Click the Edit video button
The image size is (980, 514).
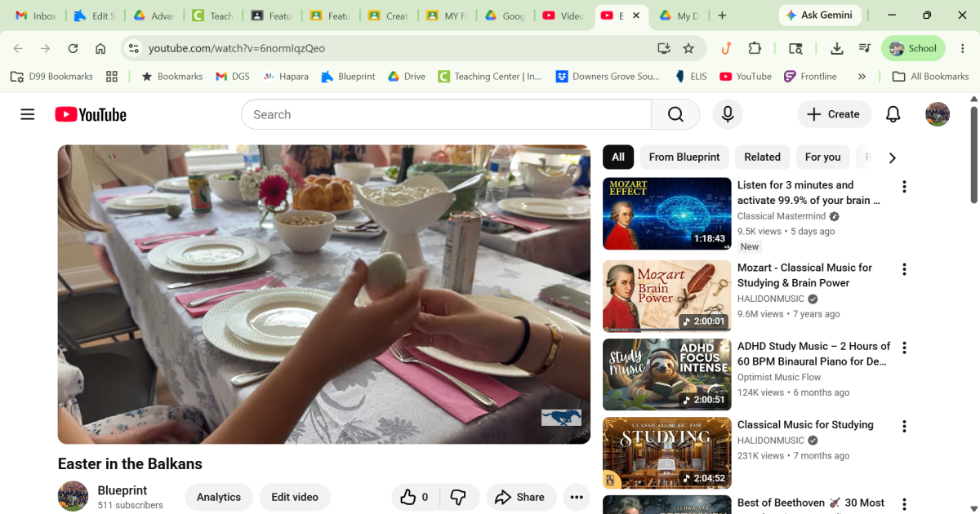click(x=295, y=497)
